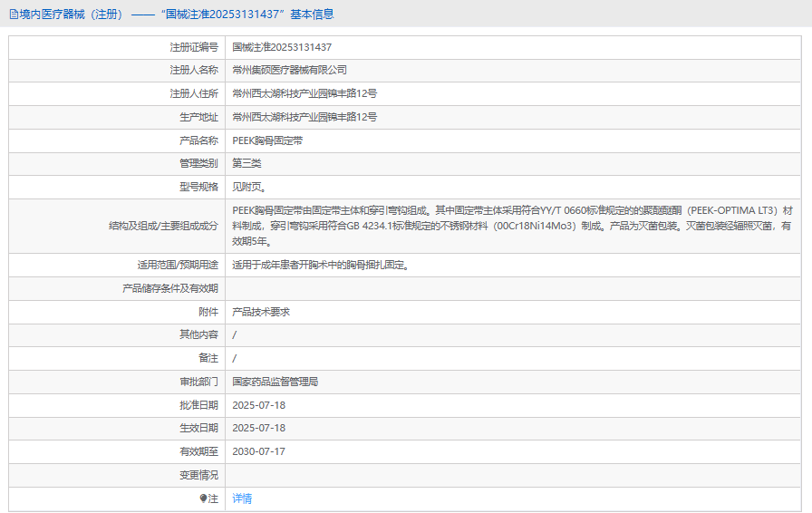
Task: Click the 批准日期 value 2025-07-18
Action: point(259,405)
